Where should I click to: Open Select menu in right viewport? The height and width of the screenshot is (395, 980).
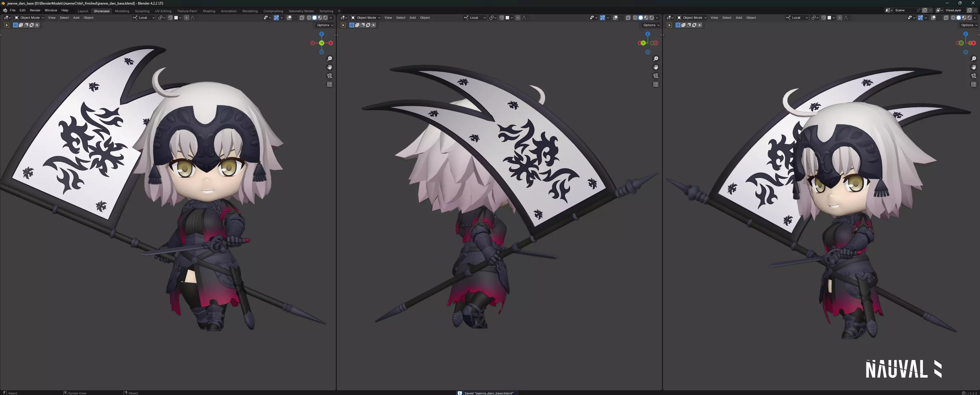(727, 18)
